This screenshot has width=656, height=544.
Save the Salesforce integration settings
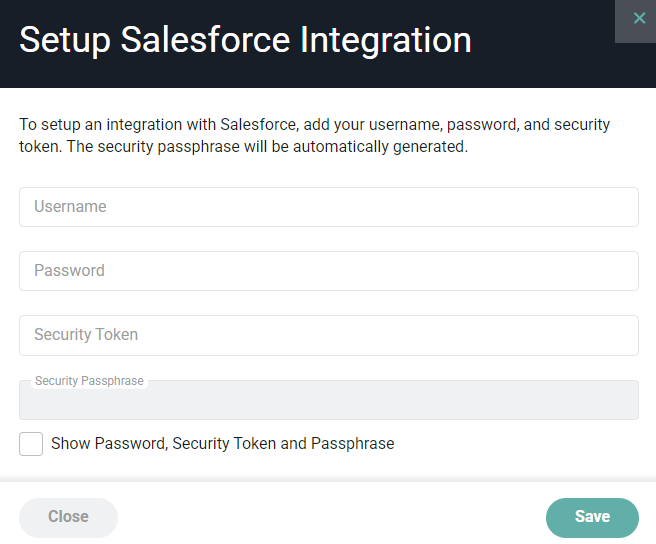[x=592, y=518]
